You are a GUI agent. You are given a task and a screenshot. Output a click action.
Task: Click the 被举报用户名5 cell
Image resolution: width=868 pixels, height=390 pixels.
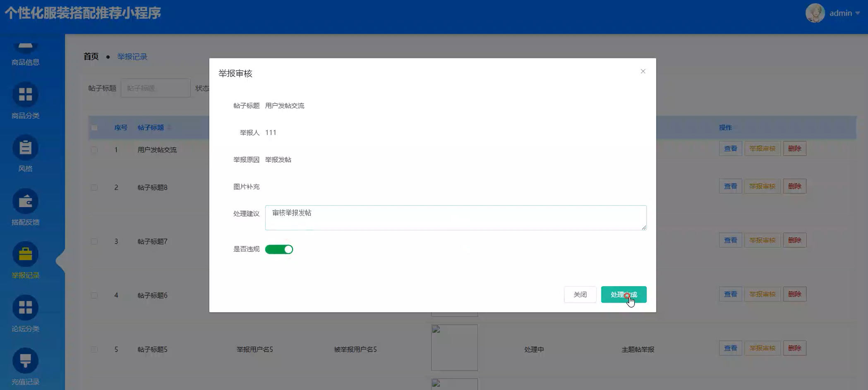(355, 349)
